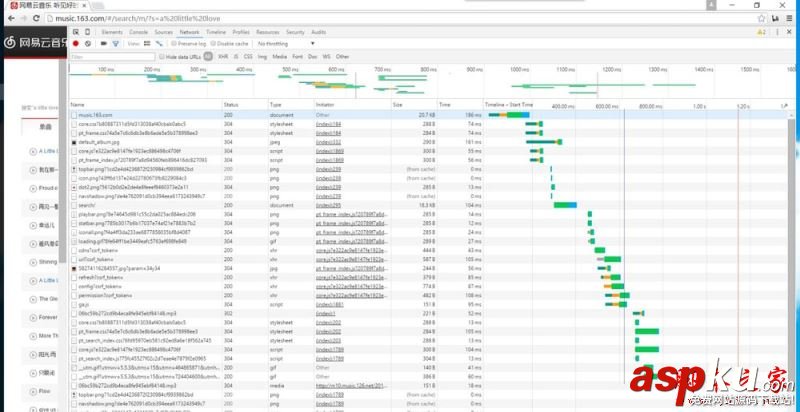Open the No throttling dropdown
This screenshot has height=412, width=800.
(286, 44)
